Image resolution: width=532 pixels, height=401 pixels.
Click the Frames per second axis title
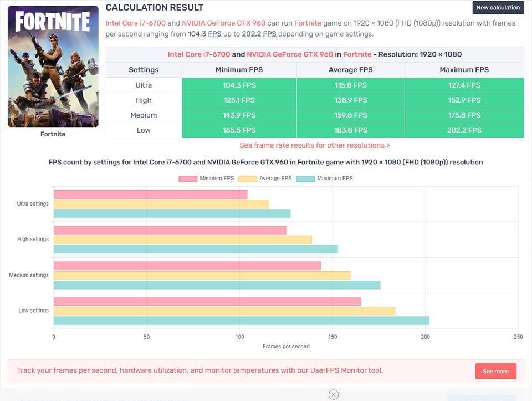[286, 346]
